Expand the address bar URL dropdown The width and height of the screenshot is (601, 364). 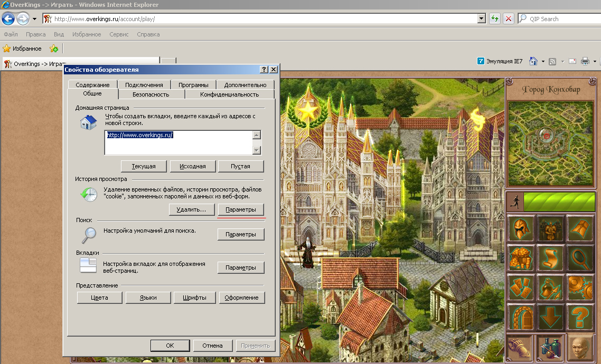[x=482, y=18]
